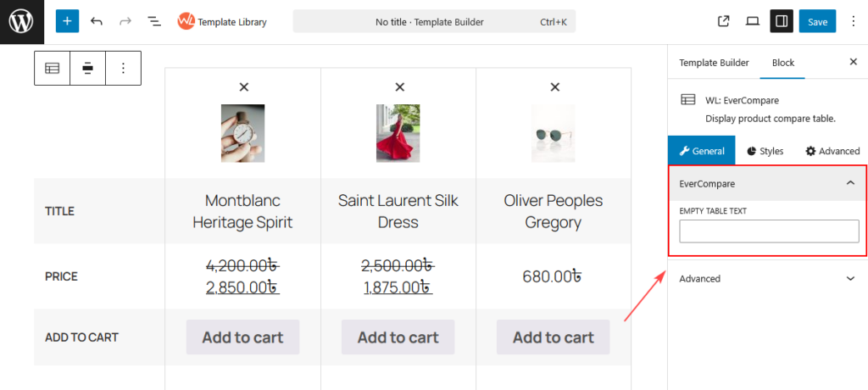Toggle the settings sidebar panel

[782, 21]
